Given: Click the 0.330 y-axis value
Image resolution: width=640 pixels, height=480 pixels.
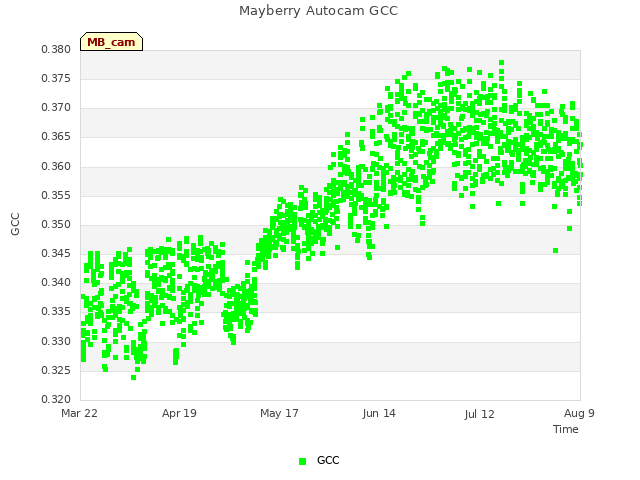Looking at the screenshot, I should point(56,341).
